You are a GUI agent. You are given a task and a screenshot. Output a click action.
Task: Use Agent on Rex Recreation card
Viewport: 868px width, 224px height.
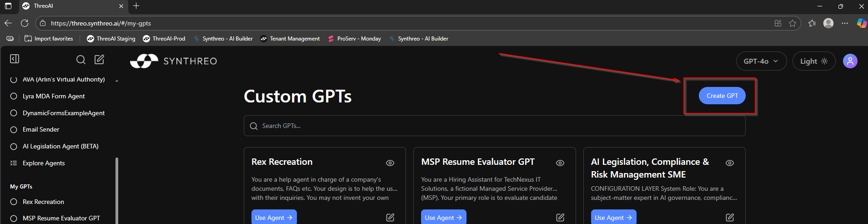pyautogui.click(x=274, y=218)
